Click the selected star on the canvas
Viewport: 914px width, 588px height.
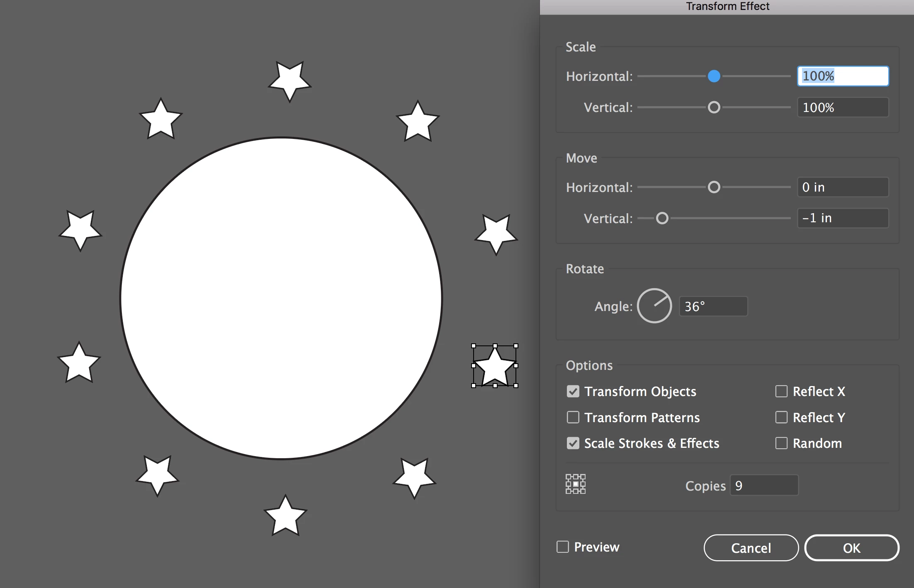495,367
